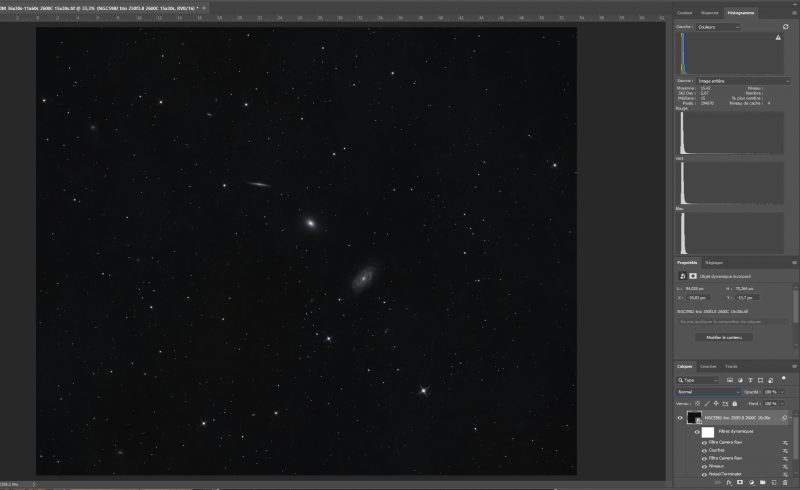Switch to the Tracés tab
The image size is (800, 490).
click(x=731, y=366)
